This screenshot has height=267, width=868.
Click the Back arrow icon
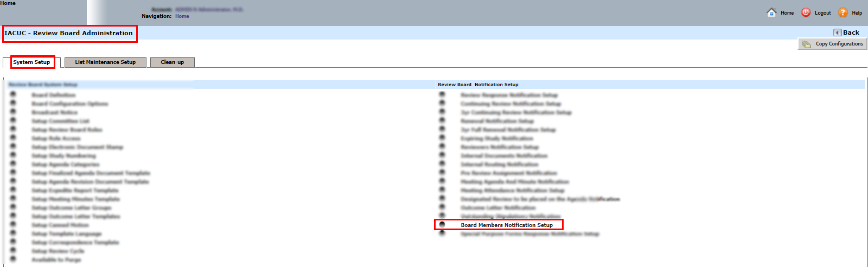click(x=837, y=32)
